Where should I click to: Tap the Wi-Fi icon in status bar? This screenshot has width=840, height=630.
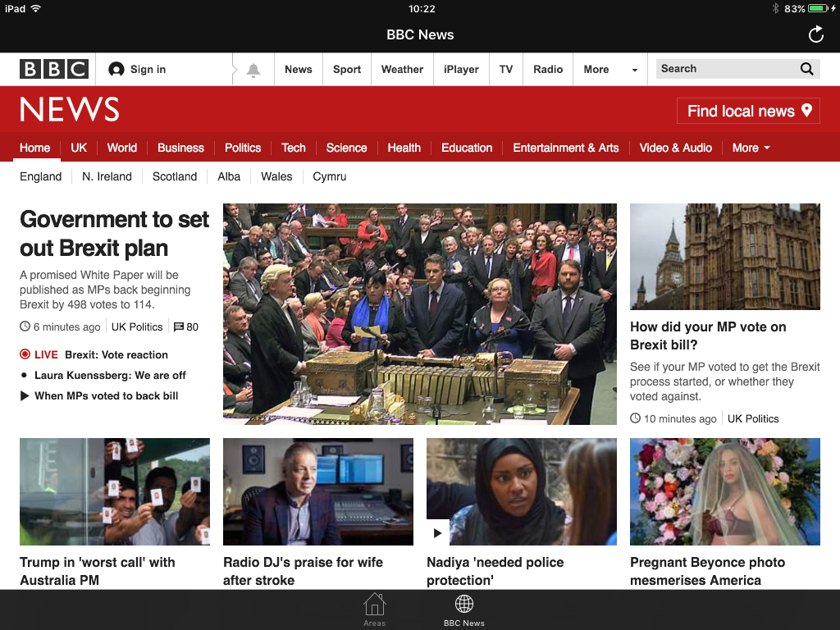pos(36,8)
